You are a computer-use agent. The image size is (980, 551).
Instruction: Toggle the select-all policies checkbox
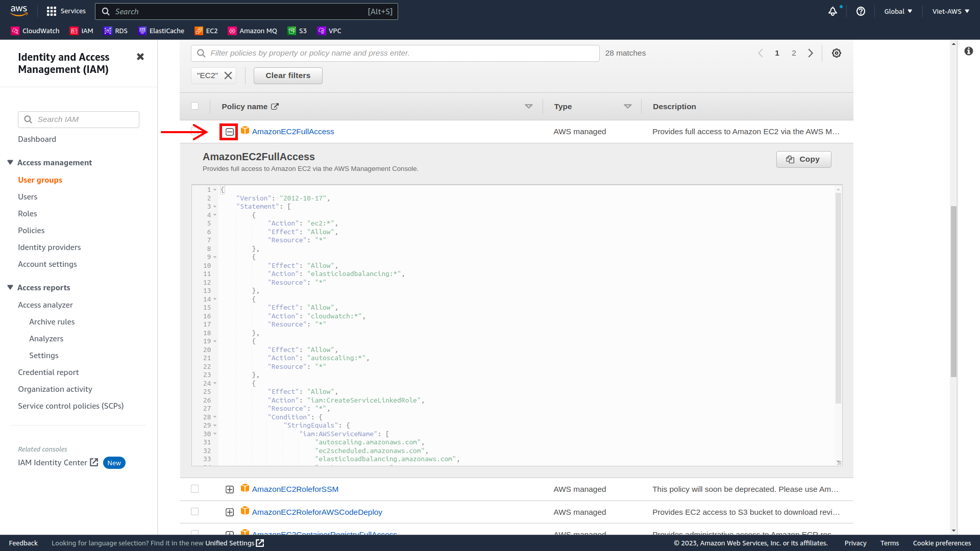tap(195, 106)
